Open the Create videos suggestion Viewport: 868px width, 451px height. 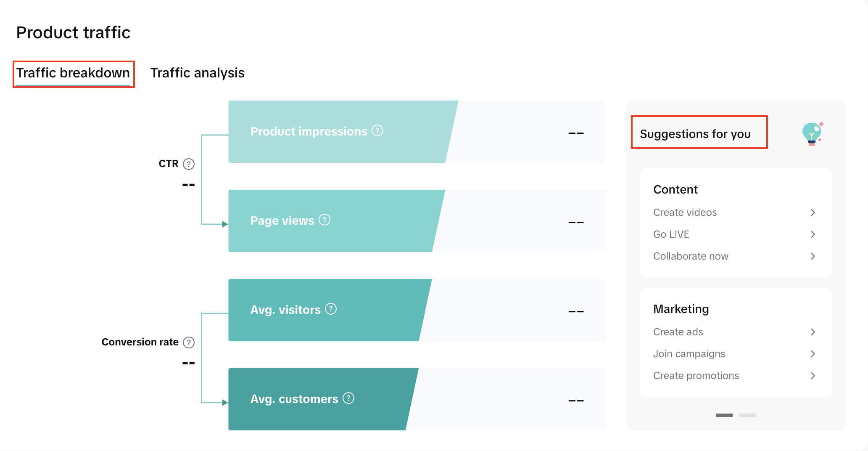[x=685, y=212]
